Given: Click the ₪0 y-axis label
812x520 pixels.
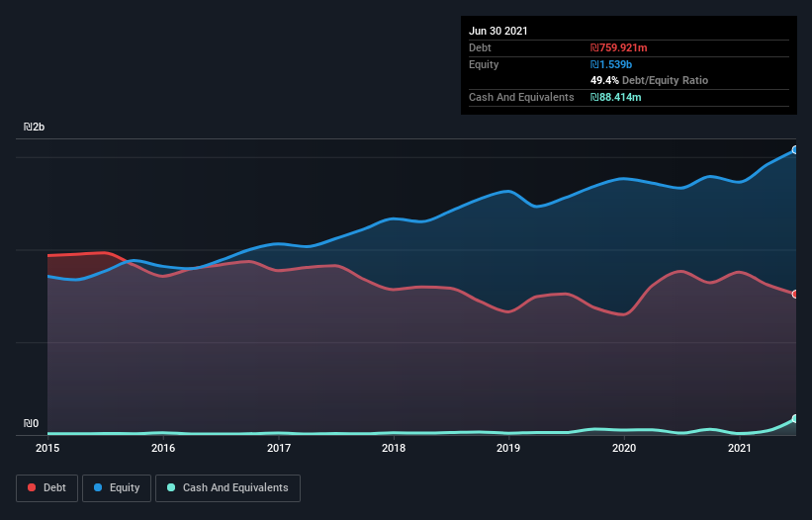Looking at the screenshot, I should point(31,423).
